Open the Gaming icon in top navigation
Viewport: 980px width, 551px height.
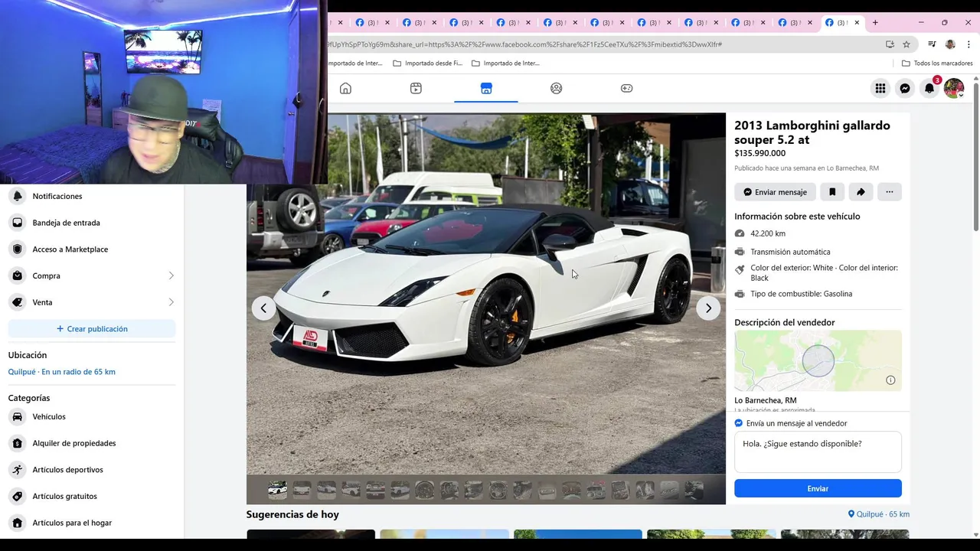pyautogui.click(x=626, y=89)
